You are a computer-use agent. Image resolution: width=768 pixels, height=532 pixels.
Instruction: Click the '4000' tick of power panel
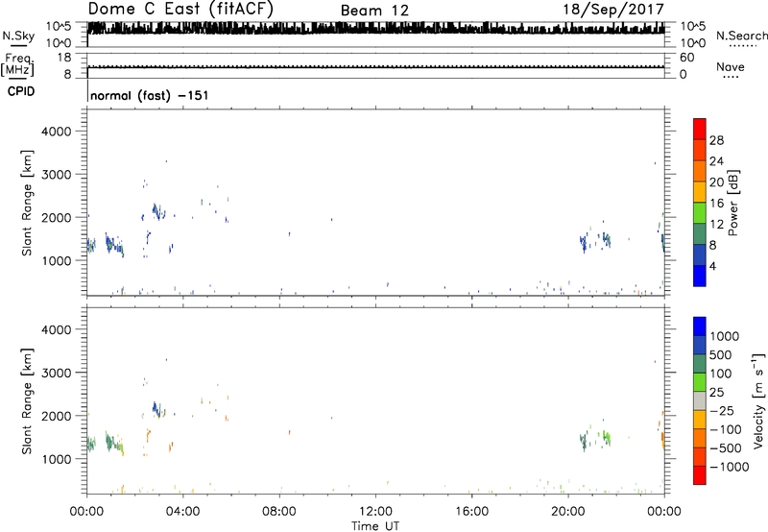[x=57, y=132]
